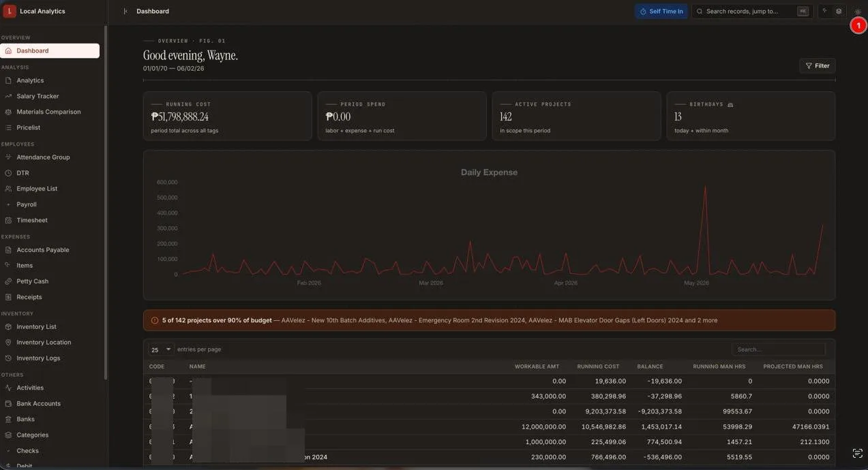Screen dimensions: 868x470
Task: Click the Birthdays cake icon
Action: click(x=730, y=105)
